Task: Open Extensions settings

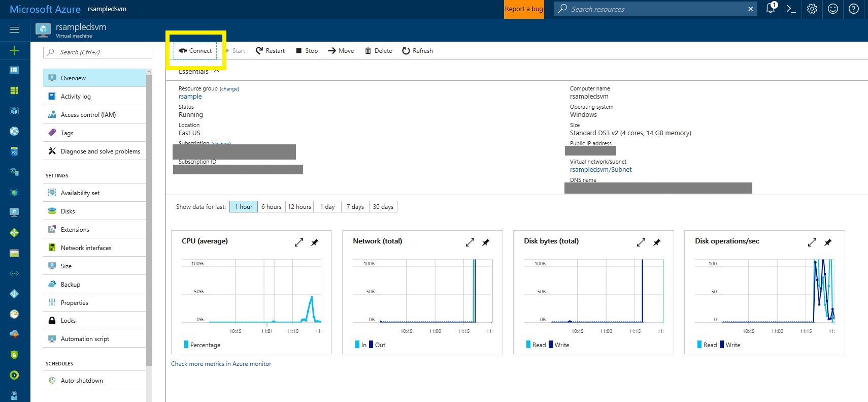Action: (95, 229)
